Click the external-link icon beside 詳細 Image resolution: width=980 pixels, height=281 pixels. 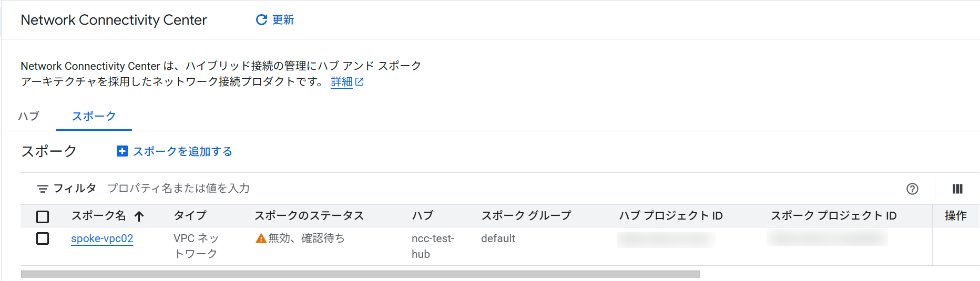[360, 82]
